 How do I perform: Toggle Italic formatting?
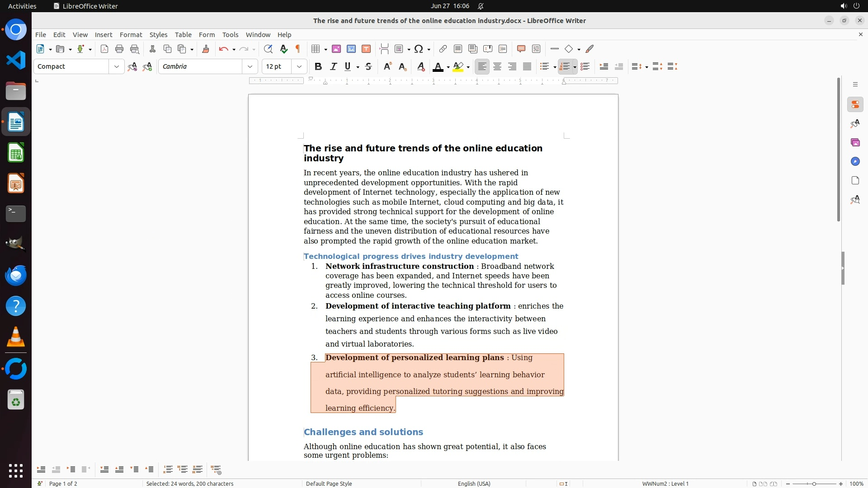click(334, 67)
